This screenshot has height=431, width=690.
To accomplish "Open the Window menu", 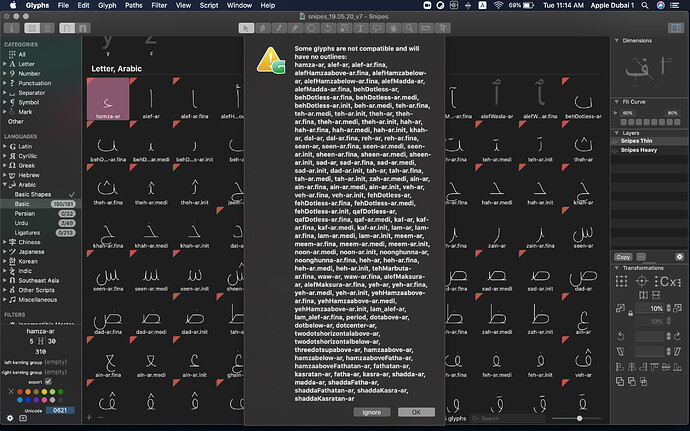I will tap(239, 5).
